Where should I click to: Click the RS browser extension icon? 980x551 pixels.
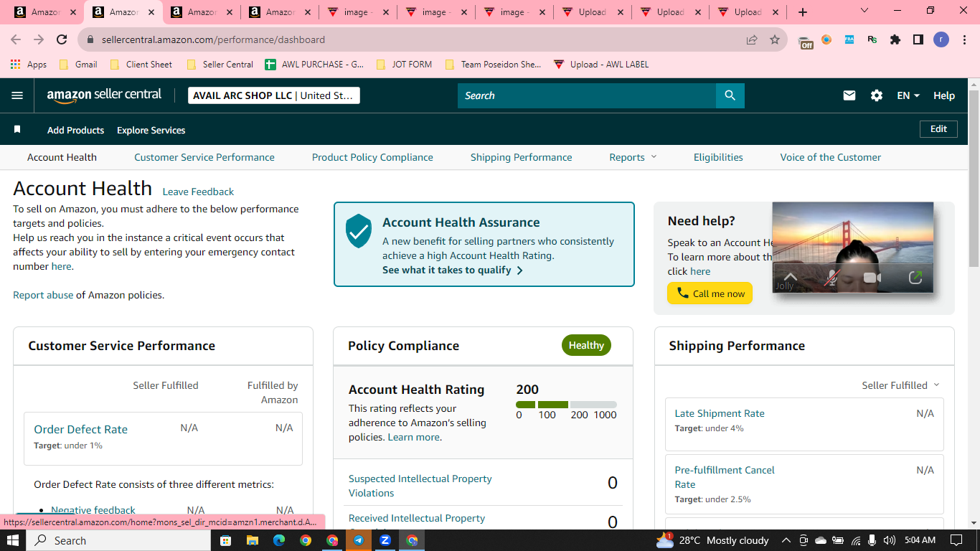(872, 39)
